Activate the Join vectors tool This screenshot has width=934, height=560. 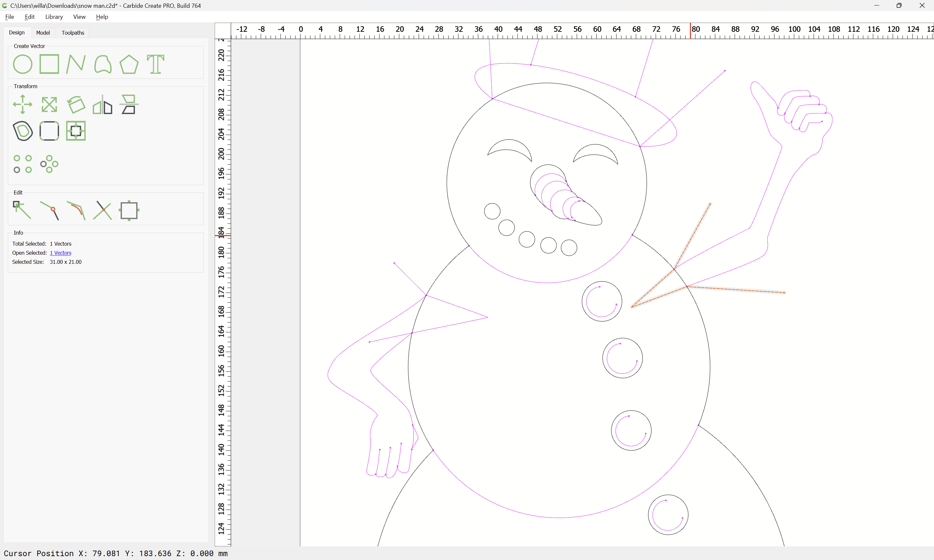(x=49, y=210)
